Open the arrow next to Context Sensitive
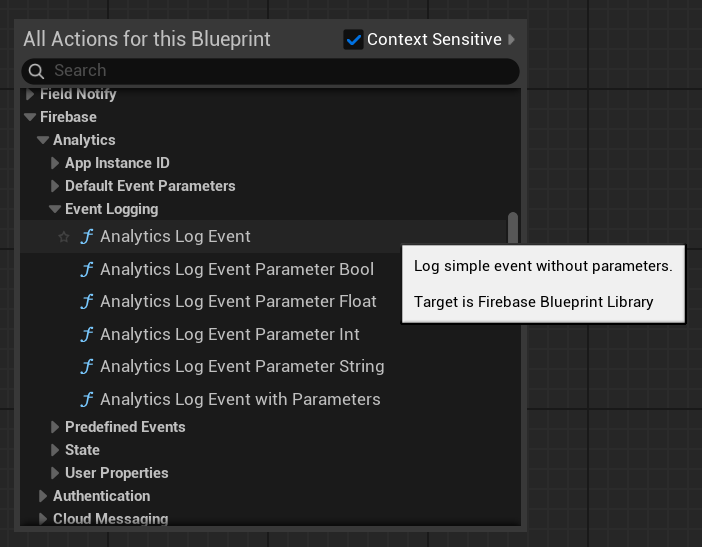The height and width of the screenshot is (547, 702). pyautogui.click(x=512, y=40)
